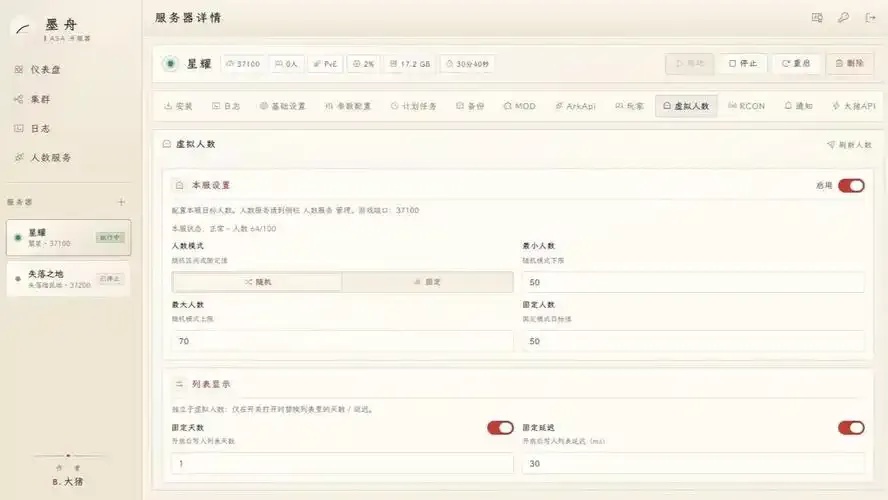888x500 pixels.
Task: Click the 本服设置 section header
Action: pyautogui.click(x=211, y=185)
